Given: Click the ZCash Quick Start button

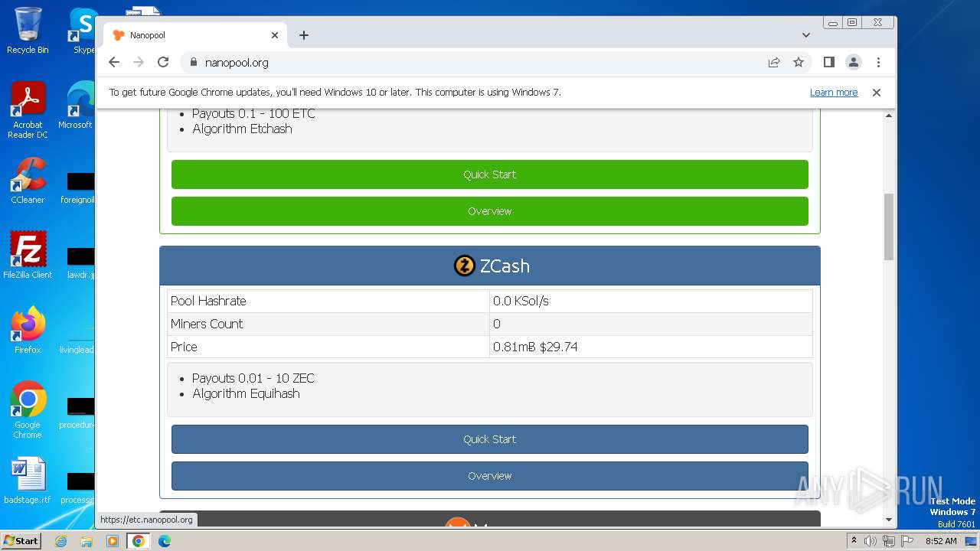Looking at the screenshot, I should [490, 439].
